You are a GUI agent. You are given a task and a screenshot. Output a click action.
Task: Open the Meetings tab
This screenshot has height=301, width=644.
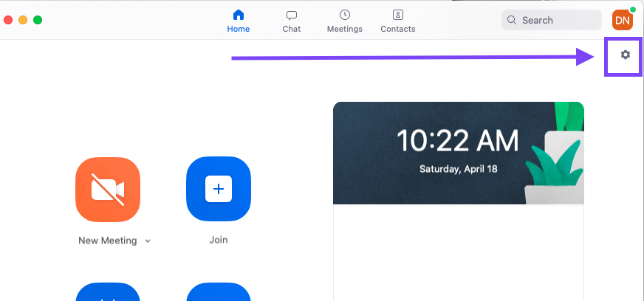(x=344, y=21)
